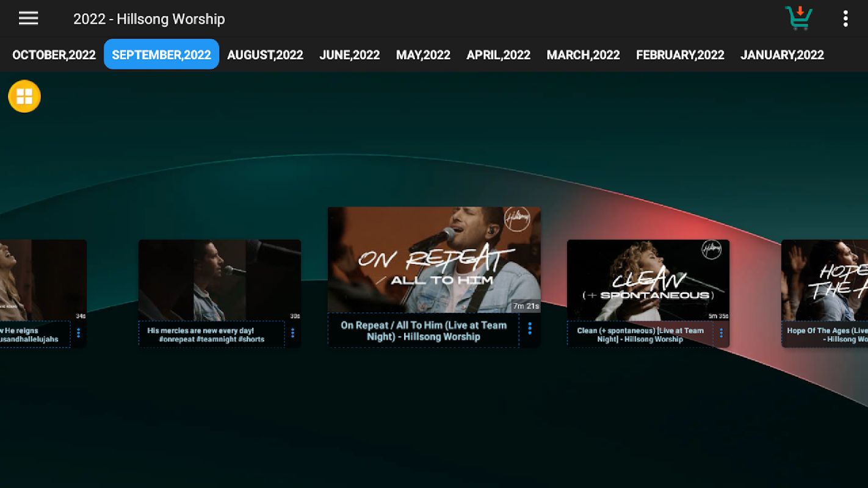Select the OCTOBER,2022 tab
The width and height of the screenshot is (868, 488).
pos(54,55)
